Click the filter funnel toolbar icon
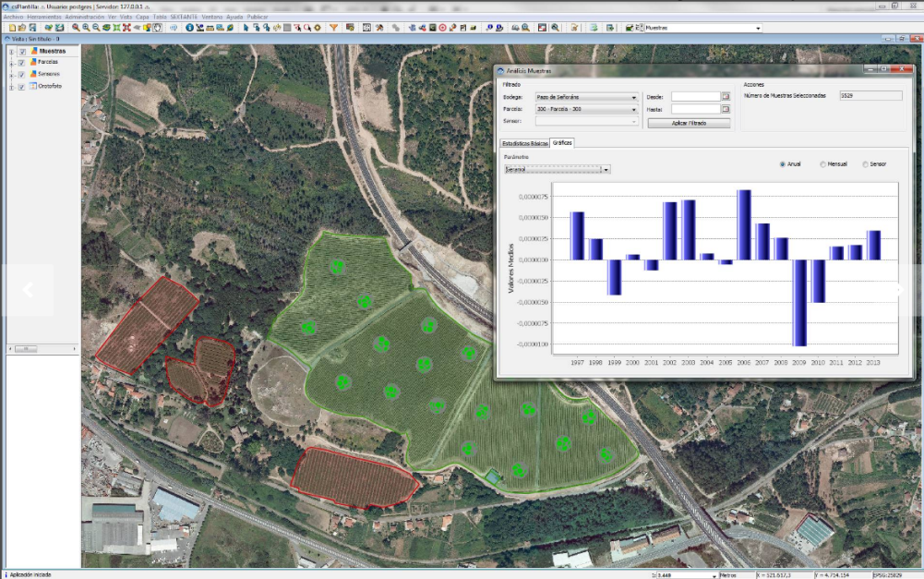Image resolution: width=924 pixels, height=579 pixels. click(x=333, y=28)
